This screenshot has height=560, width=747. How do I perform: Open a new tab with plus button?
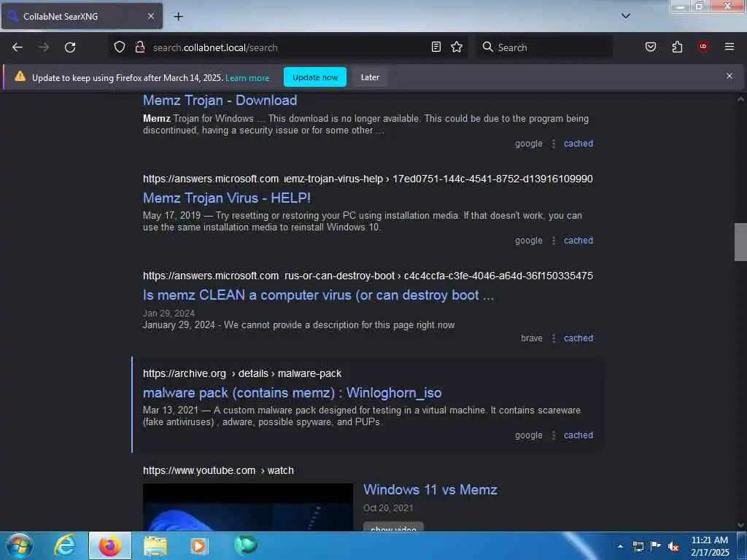pos(178,17)
